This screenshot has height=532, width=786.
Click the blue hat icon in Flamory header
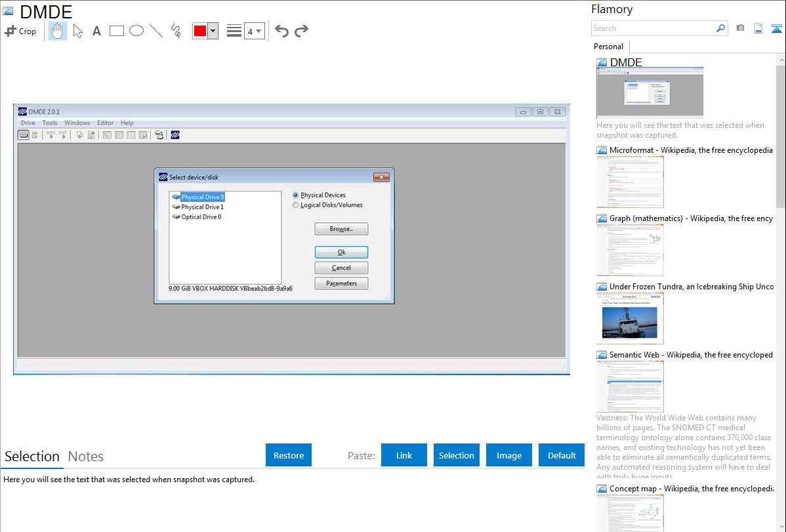tap(776, 29)
